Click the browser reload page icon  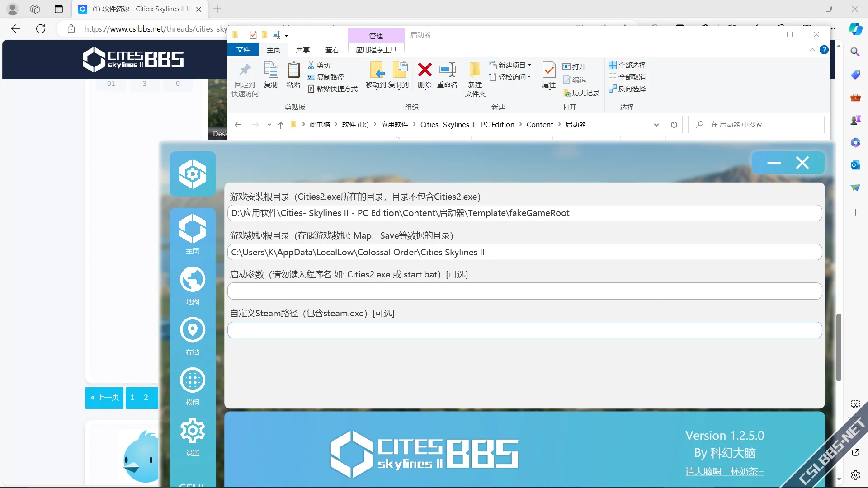pyautogui.click(x=41, y=29)
